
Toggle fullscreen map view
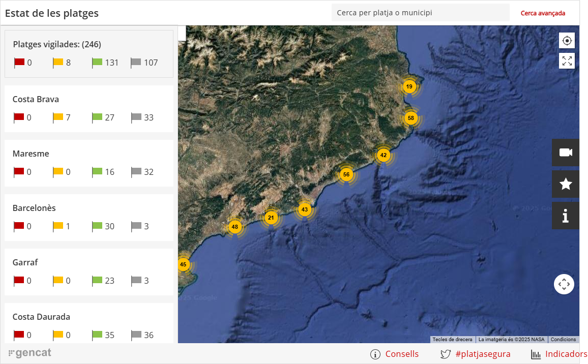click(x=567, y=61)
